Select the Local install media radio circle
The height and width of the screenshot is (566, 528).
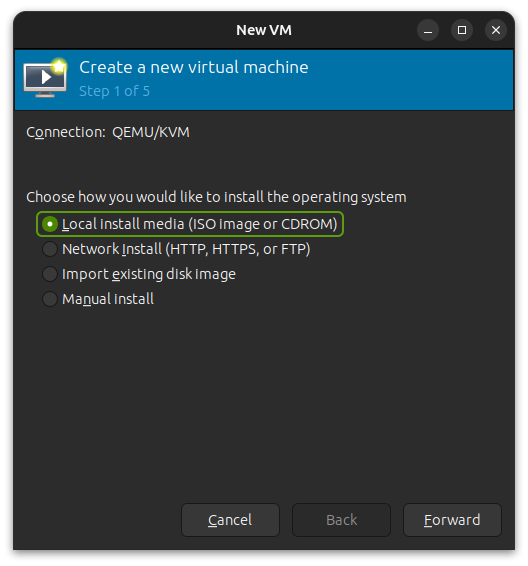click(x=50, y=224)
